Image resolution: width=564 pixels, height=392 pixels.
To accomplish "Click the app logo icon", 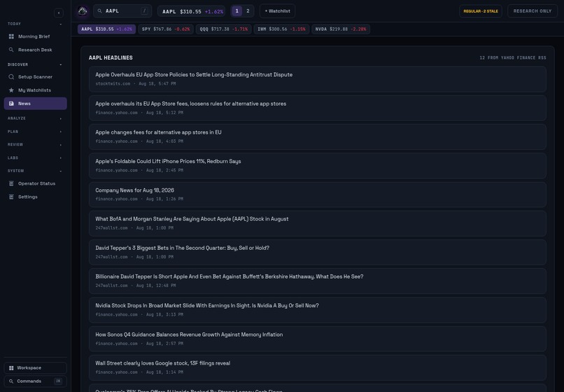I will click(83, 11).
